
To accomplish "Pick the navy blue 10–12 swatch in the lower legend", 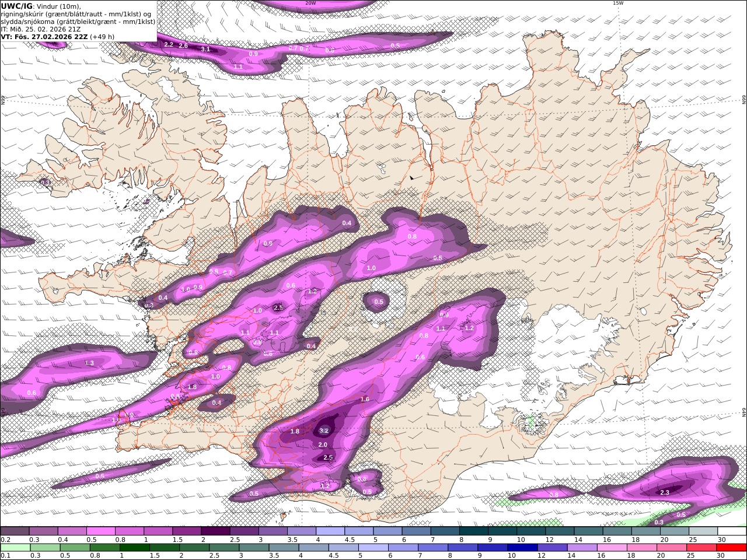I will [x=522, y=548].
